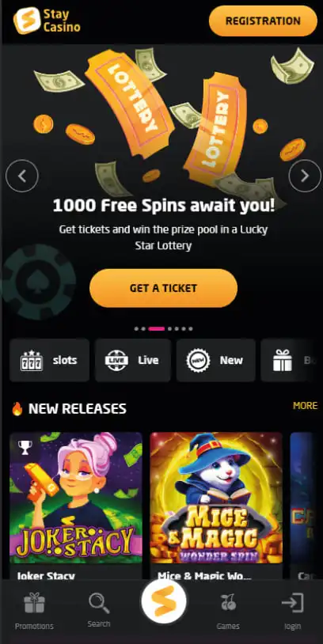View MORE new releases

305,405
